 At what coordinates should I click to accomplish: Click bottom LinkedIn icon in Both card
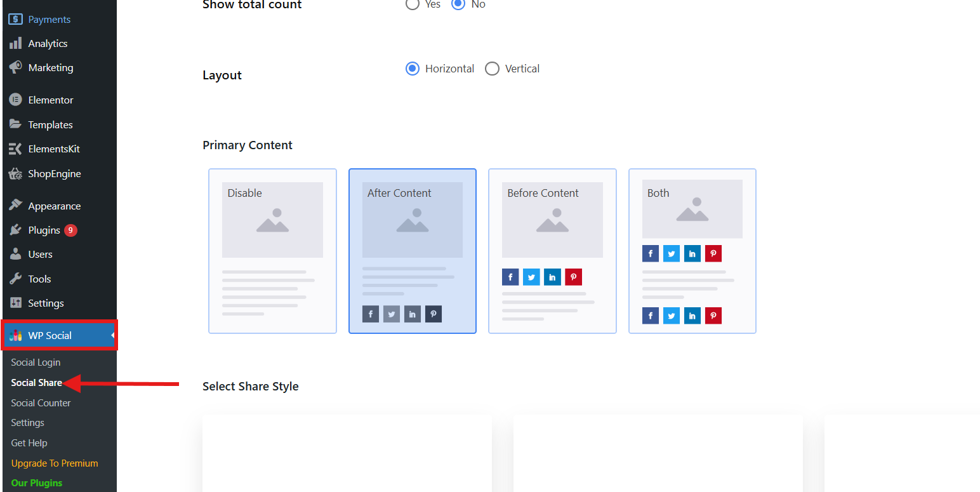coord(692,316)
